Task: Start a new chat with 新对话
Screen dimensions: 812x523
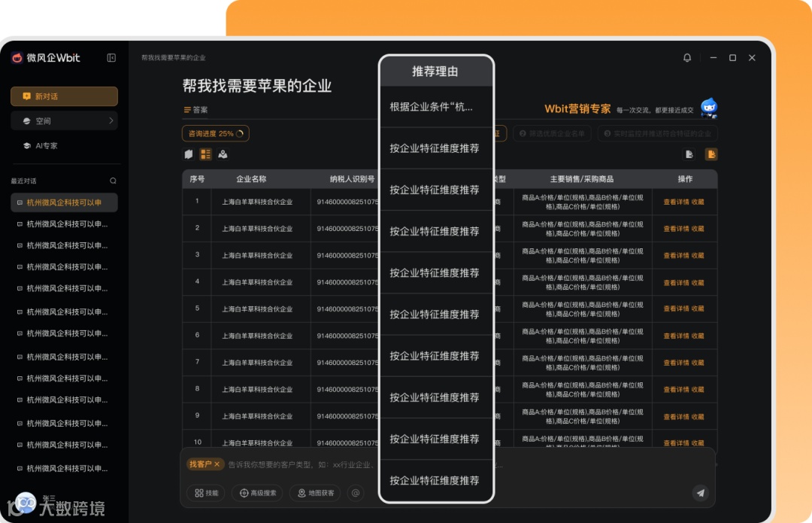Action: (64, 96)
